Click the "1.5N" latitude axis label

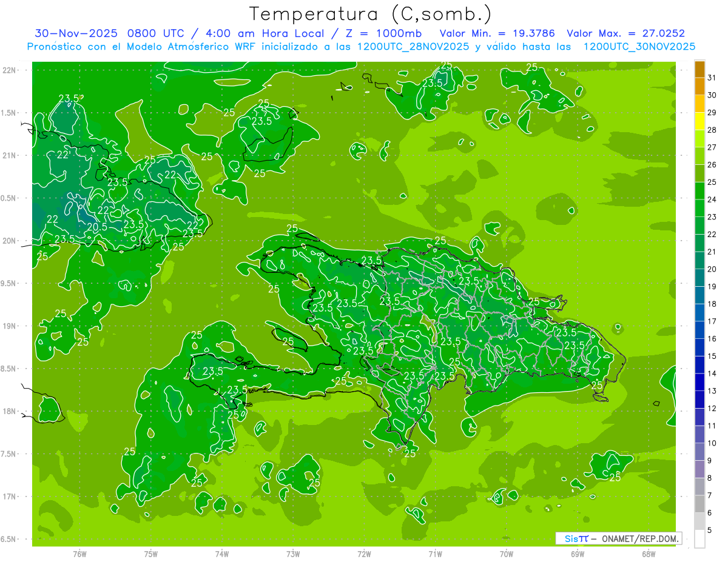8,113
